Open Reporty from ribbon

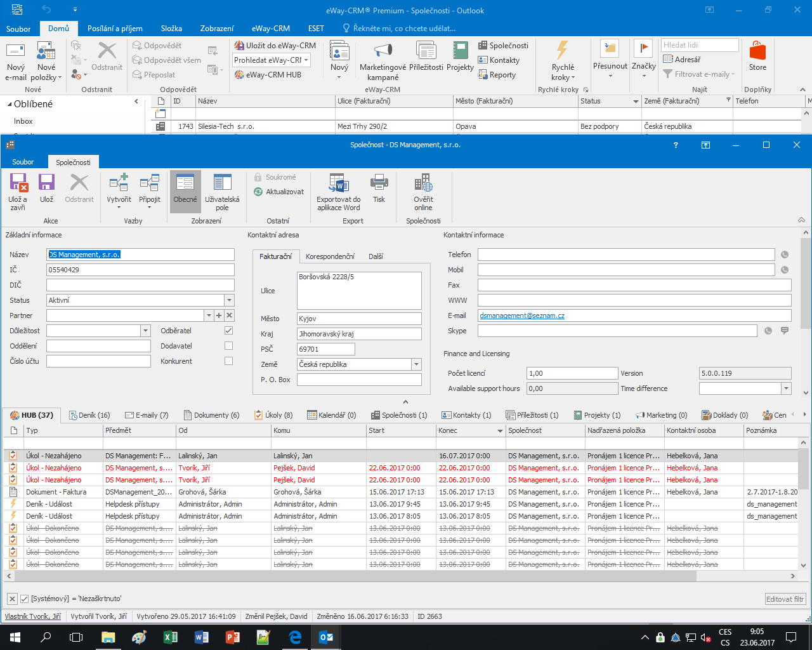(x=497, y=75)
